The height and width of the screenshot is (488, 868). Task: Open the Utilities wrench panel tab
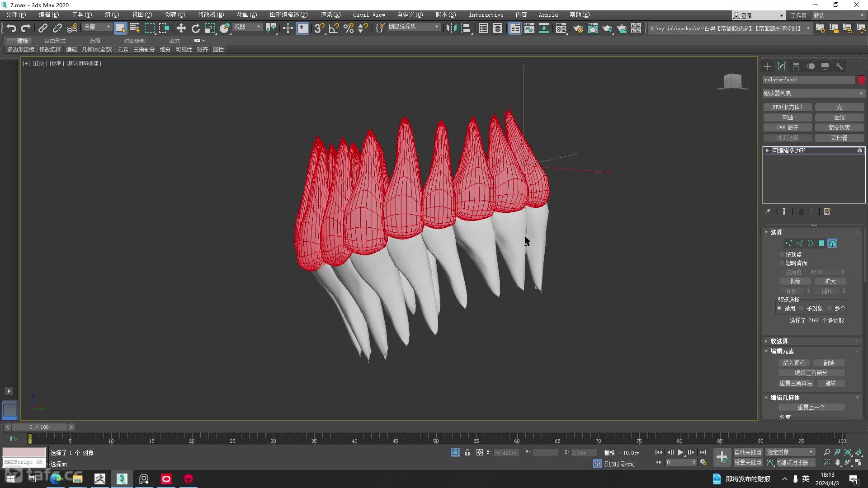point(840,66)
